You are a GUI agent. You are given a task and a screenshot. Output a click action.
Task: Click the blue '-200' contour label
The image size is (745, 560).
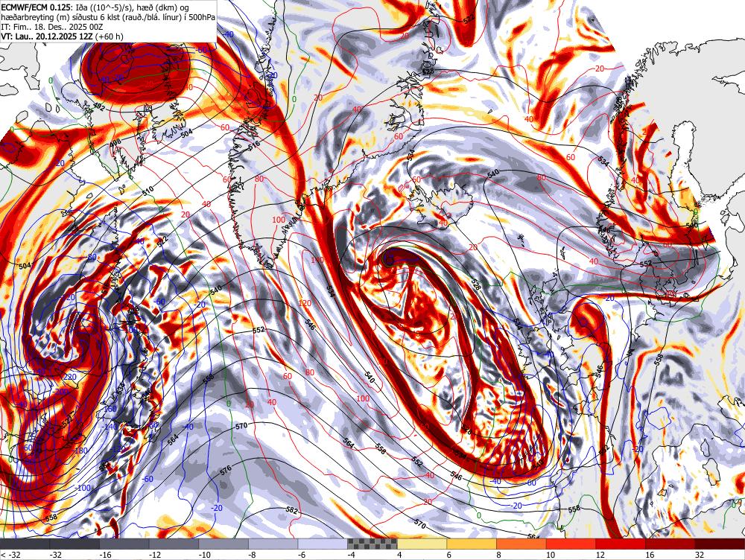pyautogui.click(x=61, y=392)
